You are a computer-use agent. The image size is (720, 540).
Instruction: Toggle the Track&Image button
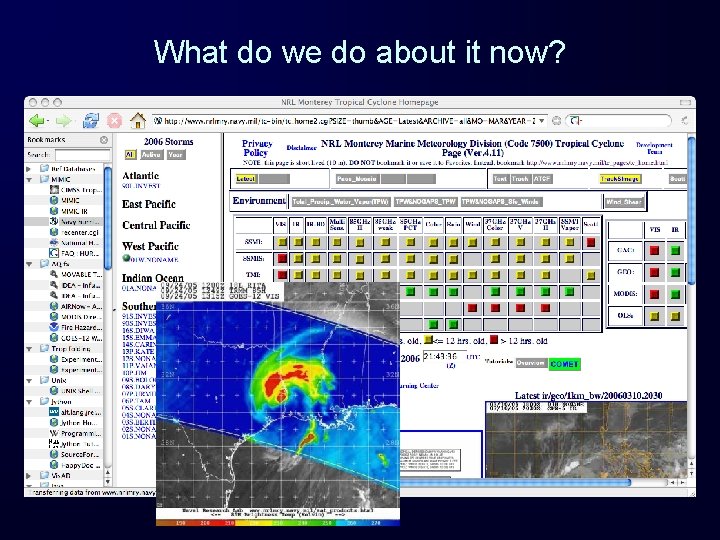tap(620, 179)
